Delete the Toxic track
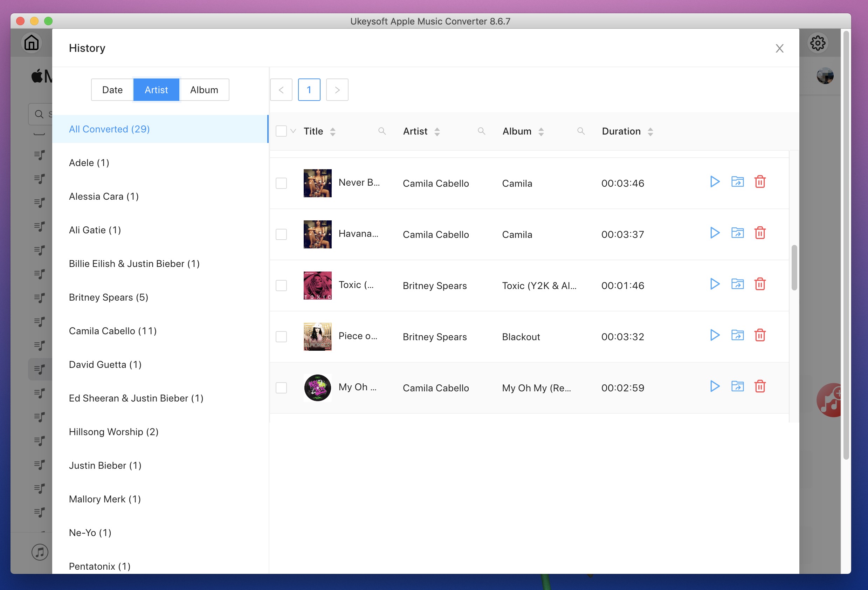The height and width of the screenshot is (590, 868). point(760,284)
